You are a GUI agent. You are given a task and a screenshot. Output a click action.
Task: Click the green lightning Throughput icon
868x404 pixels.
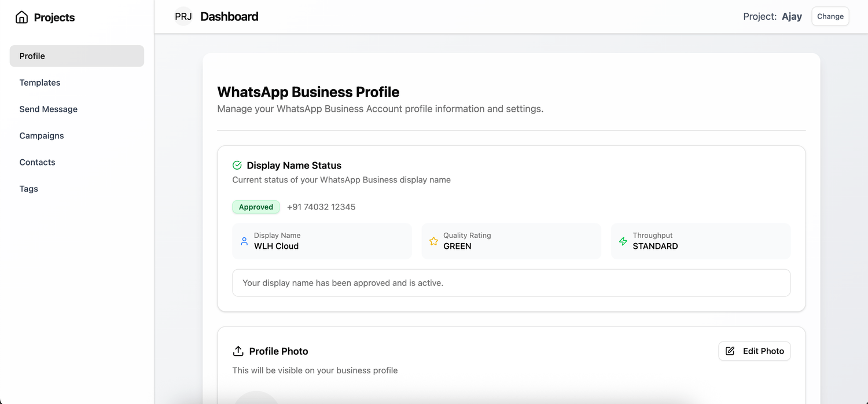623,241
